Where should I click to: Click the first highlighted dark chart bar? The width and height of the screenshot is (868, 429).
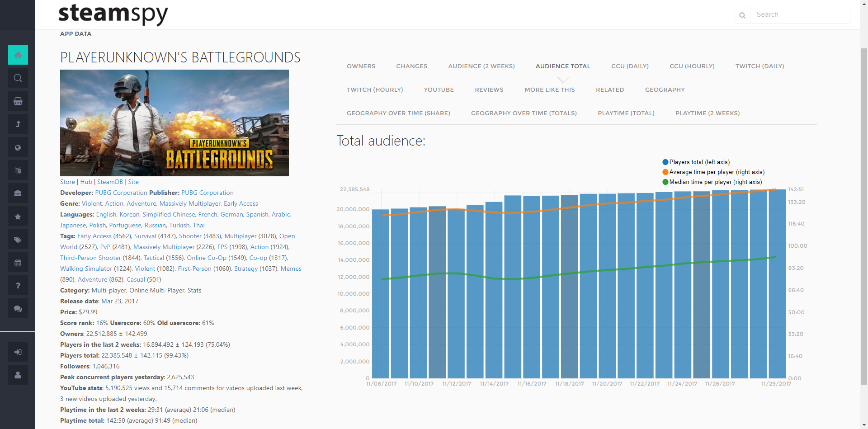437,292
